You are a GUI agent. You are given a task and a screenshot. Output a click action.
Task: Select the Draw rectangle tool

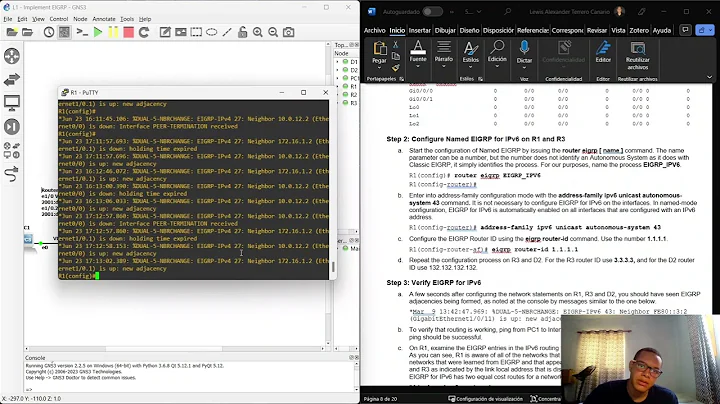click(x=196, y=32)
